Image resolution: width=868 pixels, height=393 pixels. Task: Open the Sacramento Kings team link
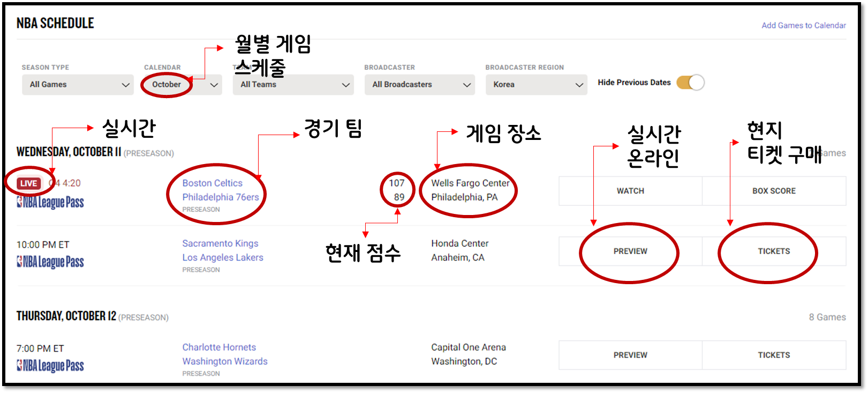click(220, 243)
